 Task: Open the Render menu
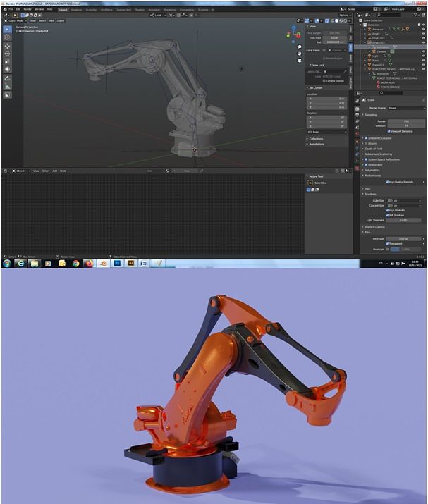(x=27, y=9)
